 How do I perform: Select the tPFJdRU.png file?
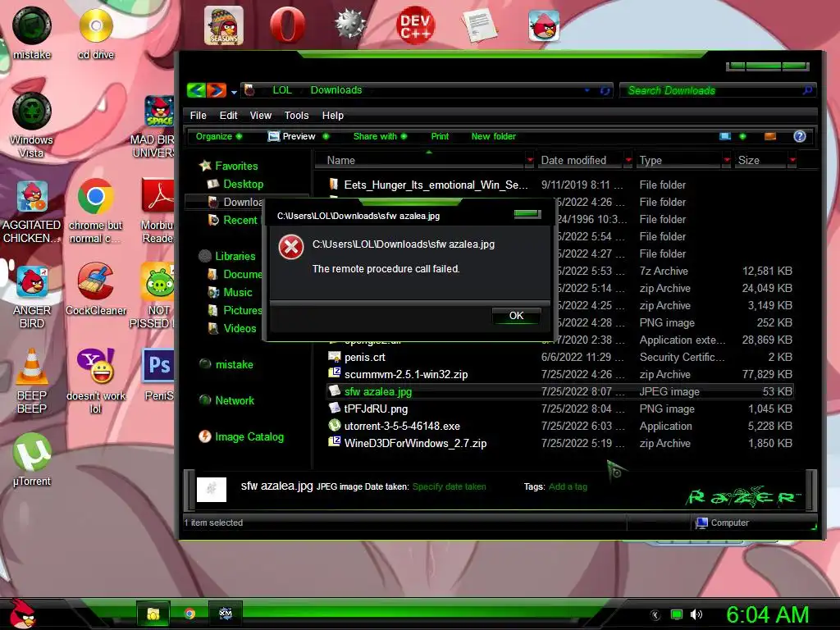point(376,409)
